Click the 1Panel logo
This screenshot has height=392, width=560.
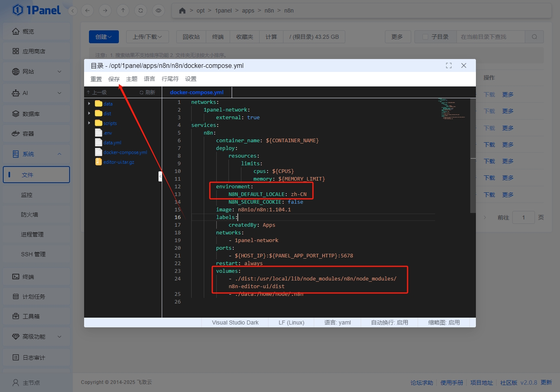pyautogui.click(x=36, y=10)
